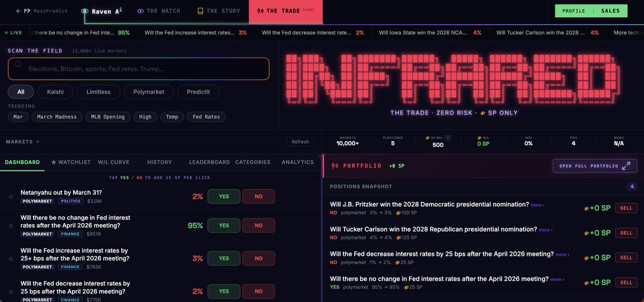Image resolution: width=644 pixels, height=302 pixels.
Task: Open the Categories tab
Action: pyautogui.click(x=253, y=162)
